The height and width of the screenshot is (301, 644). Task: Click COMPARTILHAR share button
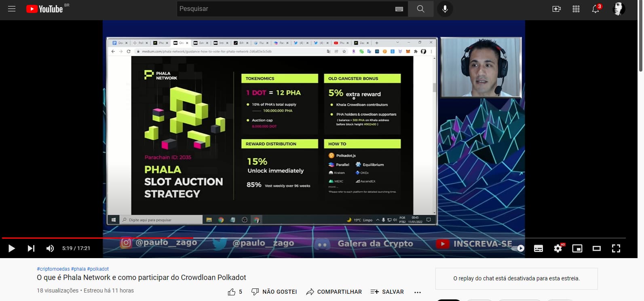coord(334,292)
